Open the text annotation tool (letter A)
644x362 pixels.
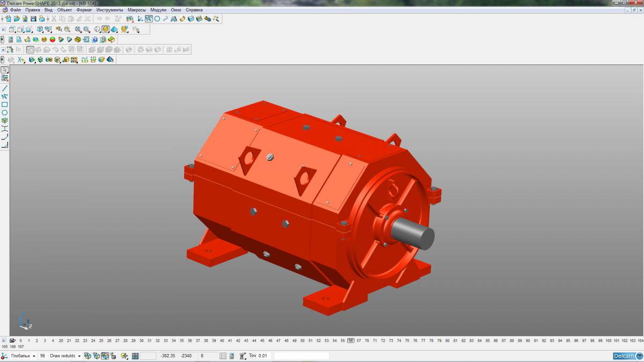click(x=174, y=19)
